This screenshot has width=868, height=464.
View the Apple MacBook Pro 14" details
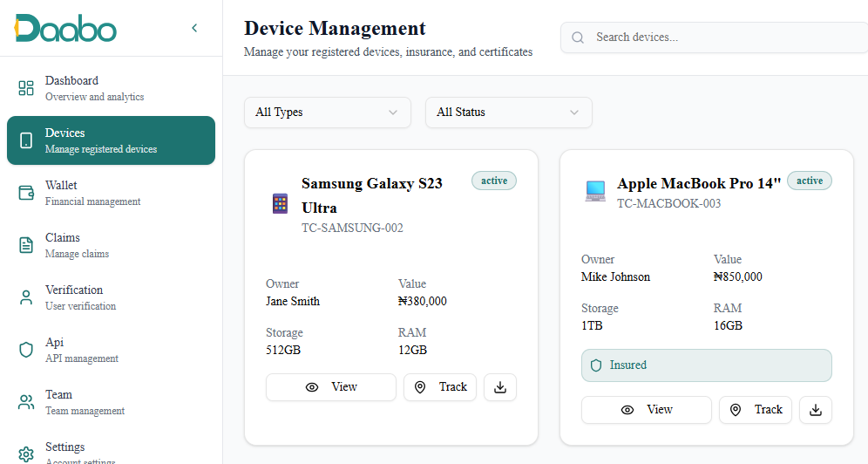pyautogui.click(x=647, y=410)
